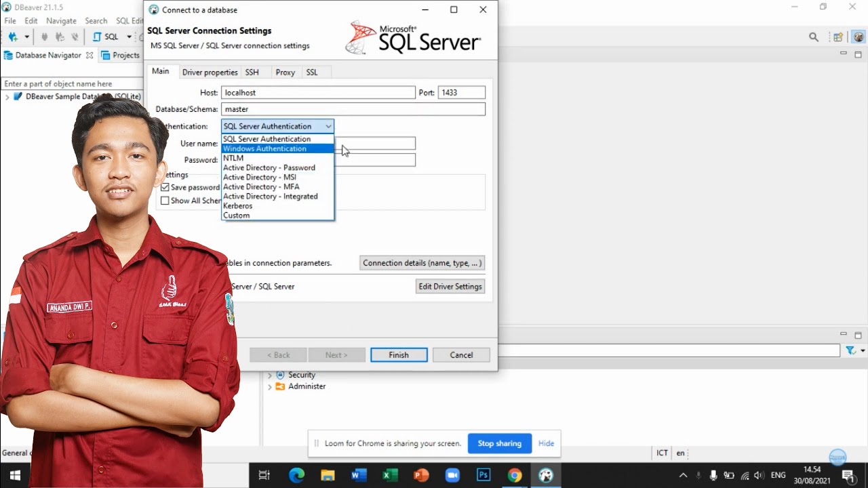
Task: Open the Navigate menu
Action: [61, 21]
